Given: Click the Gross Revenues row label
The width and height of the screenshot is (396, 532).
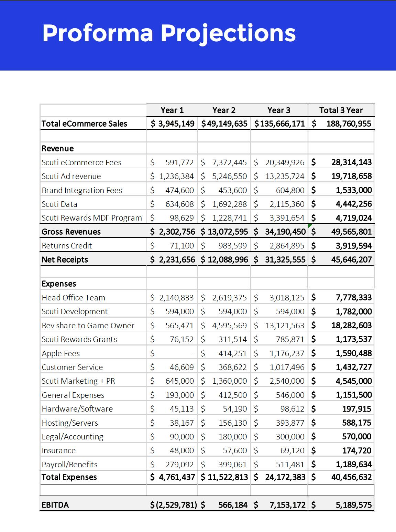Looking at the screenshot, I should 71,232.
